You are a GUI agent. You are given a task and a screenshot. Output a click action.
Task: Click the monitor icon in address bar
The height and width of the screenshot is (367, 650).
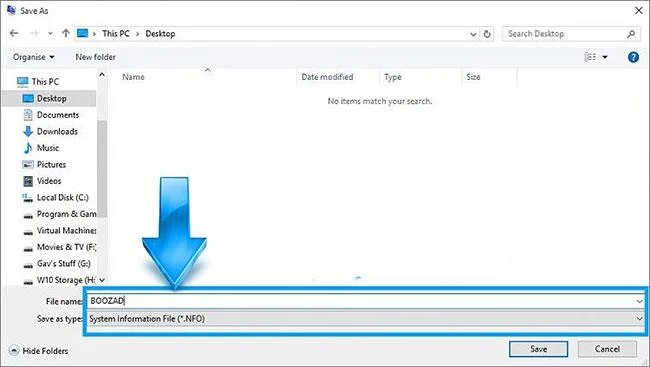[82, 33]
